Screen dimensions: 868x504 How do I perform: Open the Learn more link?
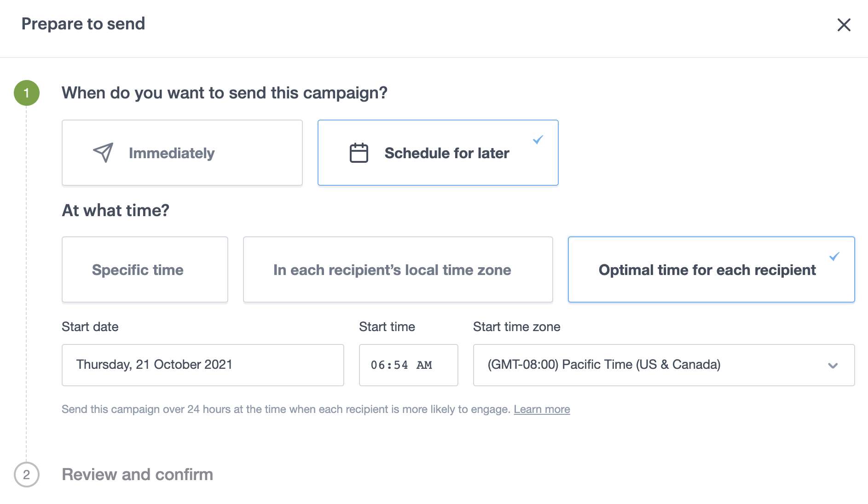click(542, 409)
